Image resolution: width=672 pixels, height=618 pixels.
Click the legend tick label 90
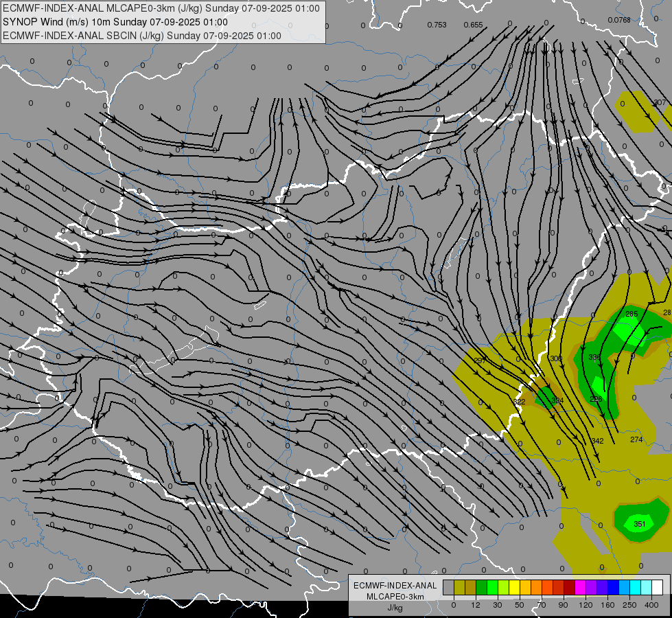tap(563, 605)
